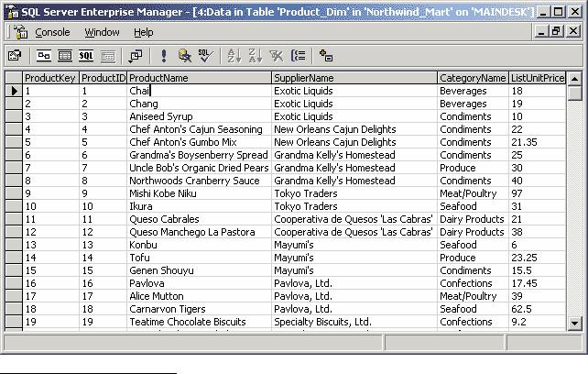The width and height of the screenshot is (588, 374).
Task: Click the vertical scrollbar thumb
Action: [x=574, y=93]
